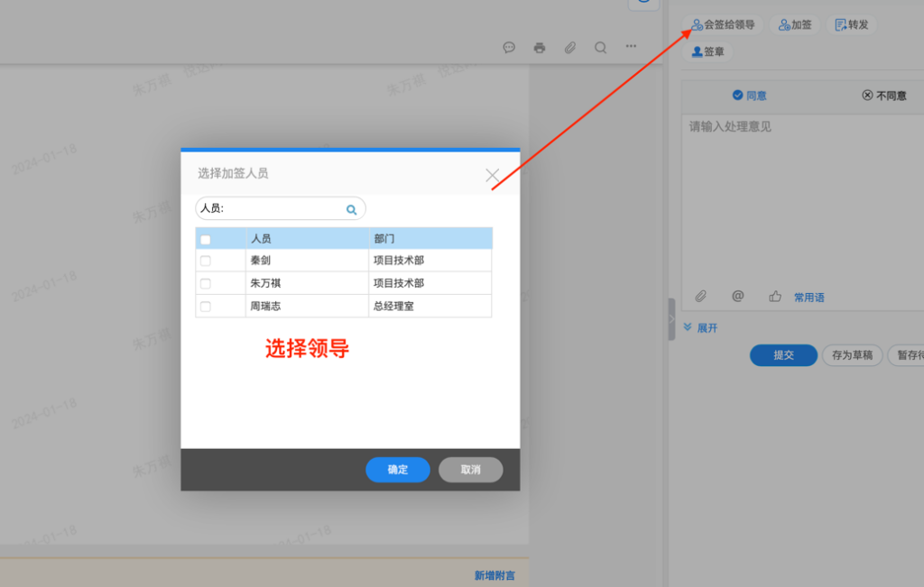The image size is (924, 587).
Task: Check the checkbox next to 周瑞志
Action: tap(206, 306)
